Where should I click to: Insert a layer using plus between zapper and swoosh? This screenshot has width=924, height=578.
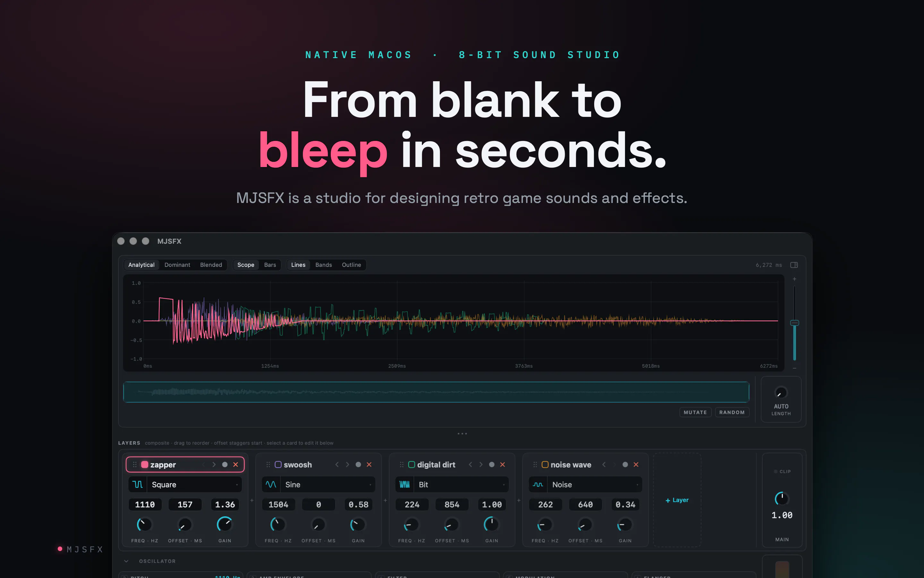252,500
